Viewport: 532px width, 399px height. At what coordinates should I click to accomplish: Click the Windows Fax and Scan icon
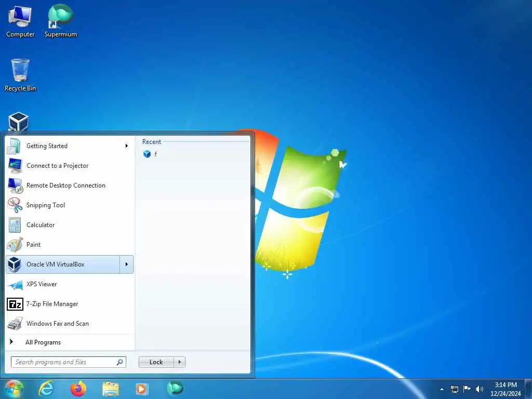(15, 324)
